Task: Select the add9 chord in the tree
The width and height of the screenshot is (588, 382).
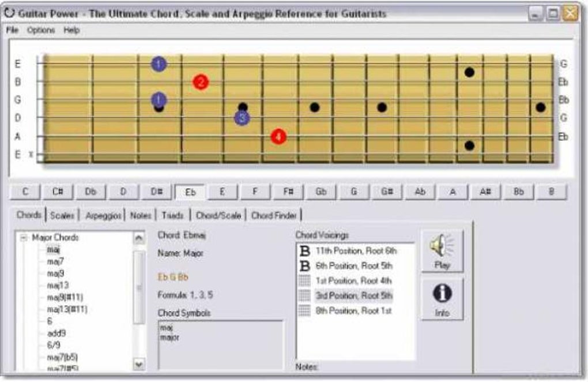Action: (56, 333)
